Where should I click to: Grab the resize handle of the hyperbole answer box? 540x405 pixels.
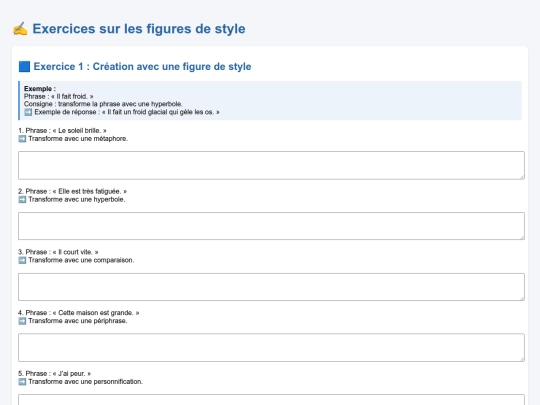[522, 237]
